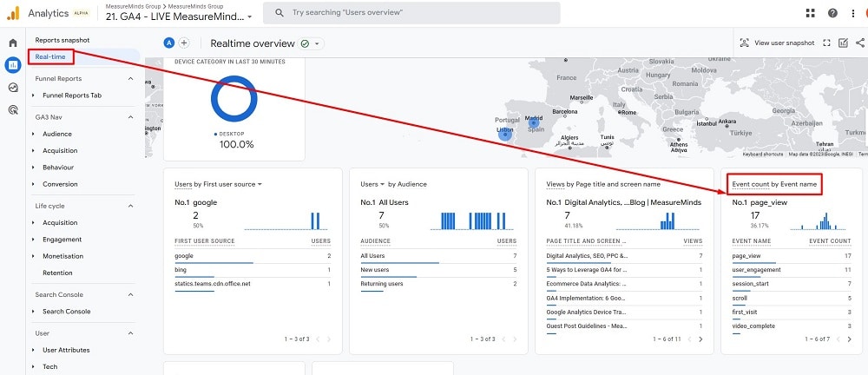The width and height of the screenshot is (868, 375).
Task: Click the device category donut chart
Action: [x=234, y=99]
